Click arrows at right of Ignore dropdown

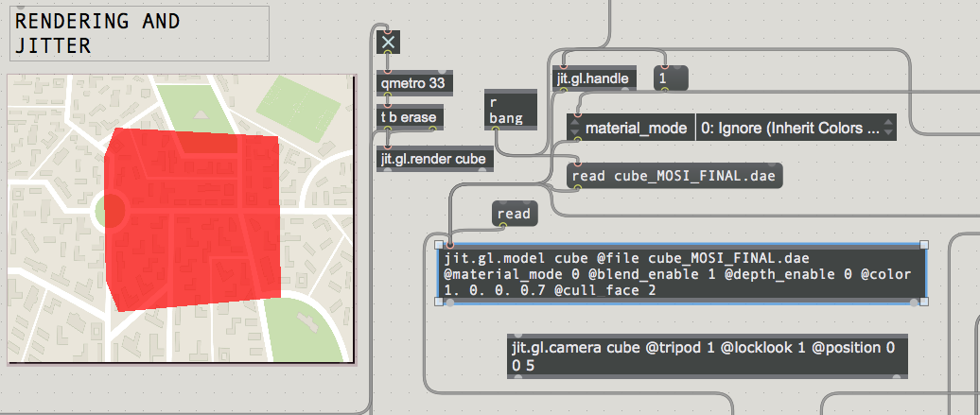pos(887,128)
